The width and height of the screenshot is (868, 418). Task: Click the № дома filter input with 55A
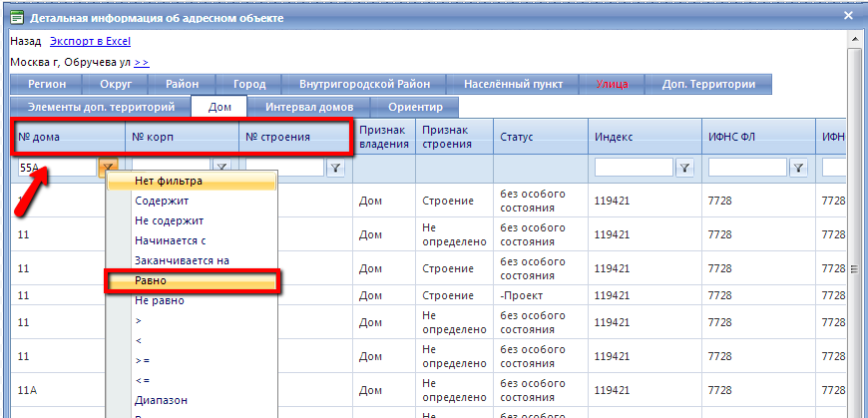57,168
